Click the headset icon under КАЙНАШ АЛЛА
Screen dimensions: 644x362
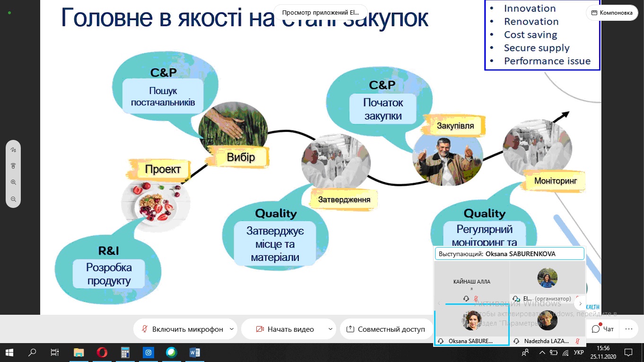[x=467, y=299]
